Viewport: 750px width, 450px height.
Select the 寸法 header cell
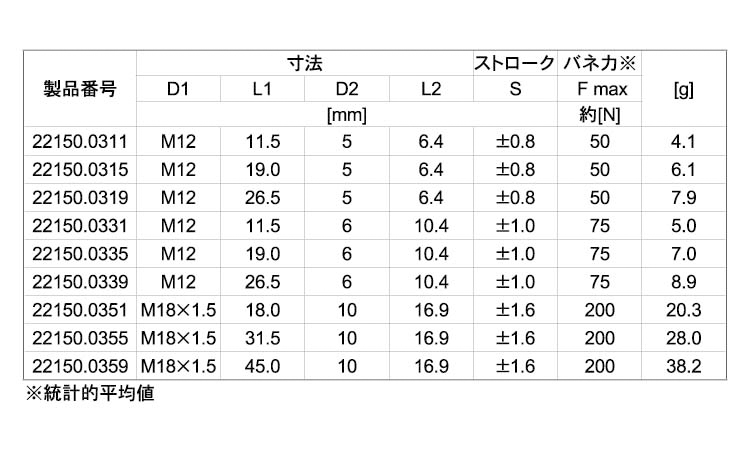[x=303, y=63]
